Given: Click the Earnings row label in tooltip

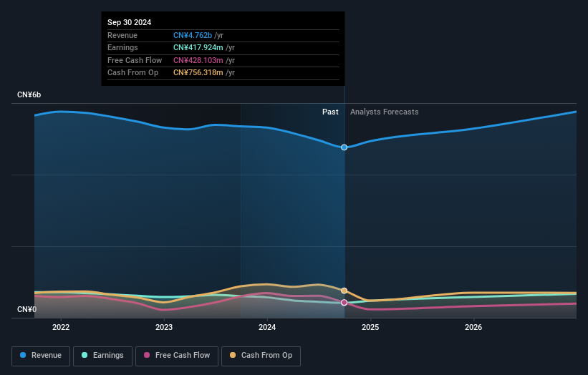Looking at the screenshot, I should pyautogui.click(x=122, y=47).
